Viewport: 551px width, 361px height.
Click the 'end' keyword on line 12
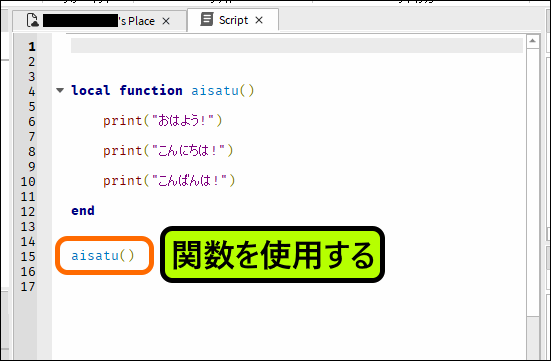point(83,211)
